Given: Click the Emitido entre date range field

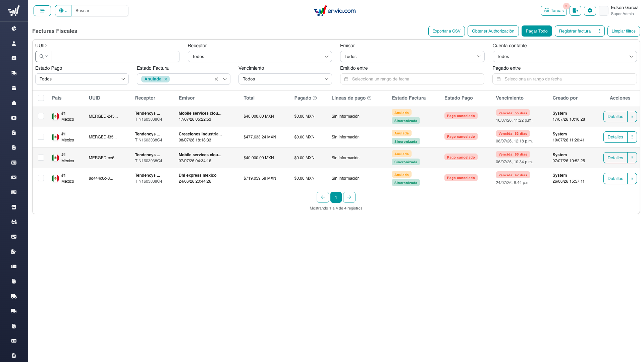Looking at the screenshot, I should (x=412, y=79).
